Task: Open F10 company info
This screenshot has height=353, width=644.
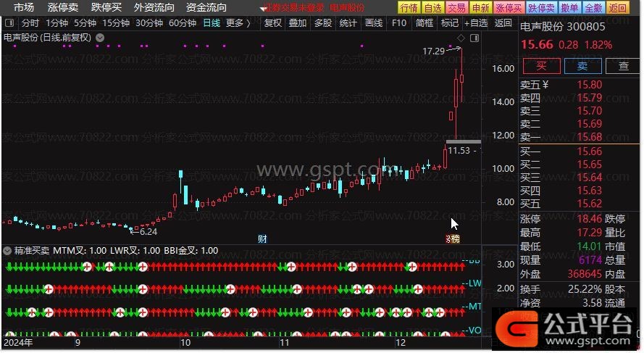Action: [399, 23]
